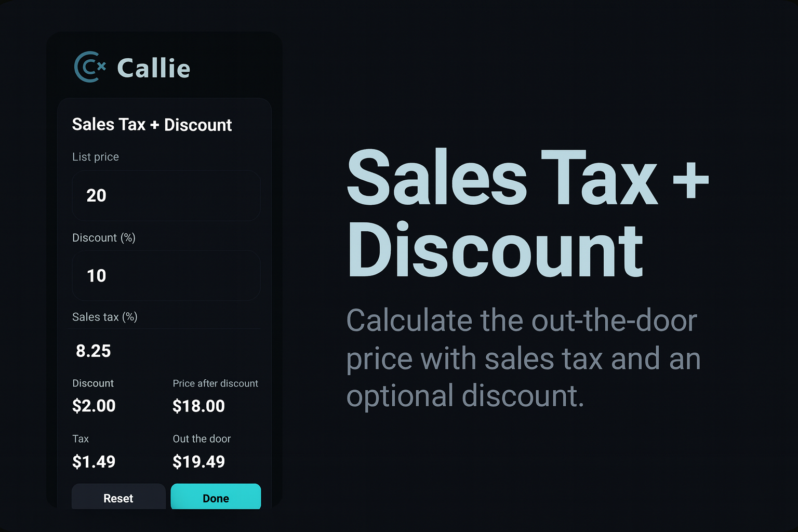
Task: Select the value 20 in List price
Action: [96, 195]
